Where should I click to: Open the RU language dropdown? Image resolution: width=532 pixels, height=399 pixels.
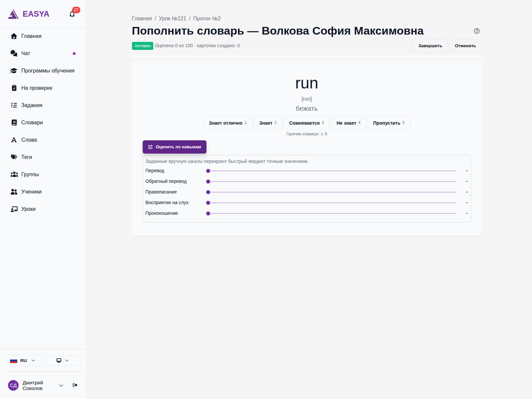24,360
